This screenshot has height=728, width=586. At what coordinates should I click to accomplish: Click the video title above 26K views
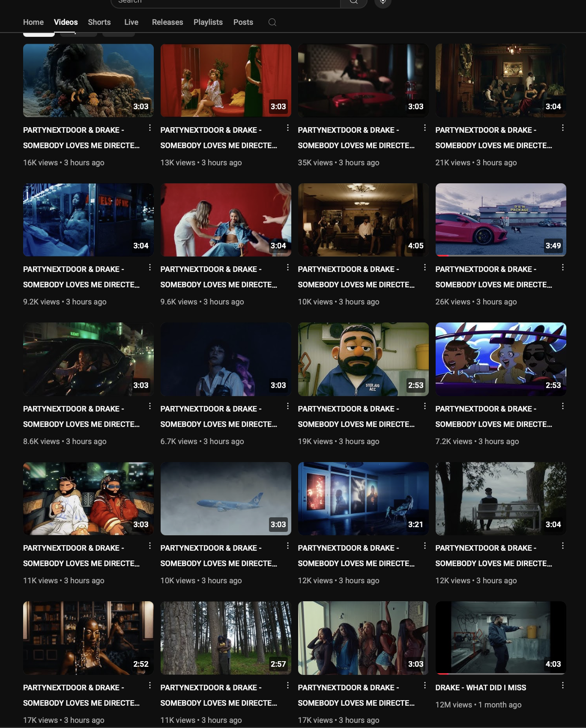[x=494, y=277]
